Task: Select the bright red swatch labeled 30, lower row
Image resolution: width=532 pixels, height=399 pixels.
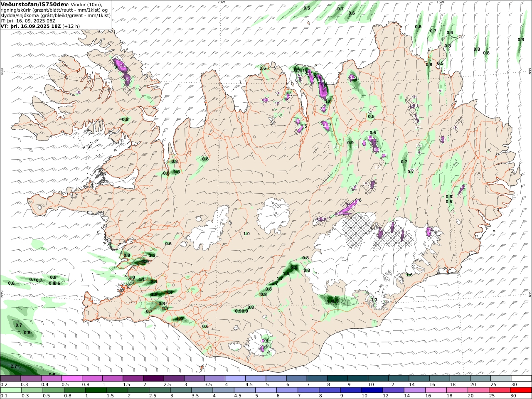Action: coord(521,390)
